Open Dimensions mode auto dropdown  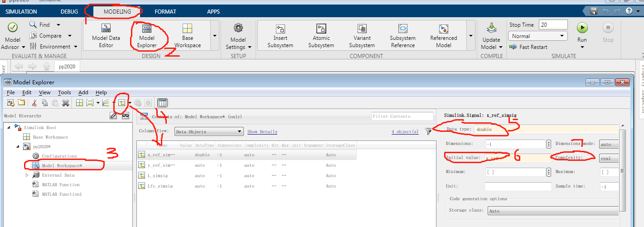(x=609, y=144)
